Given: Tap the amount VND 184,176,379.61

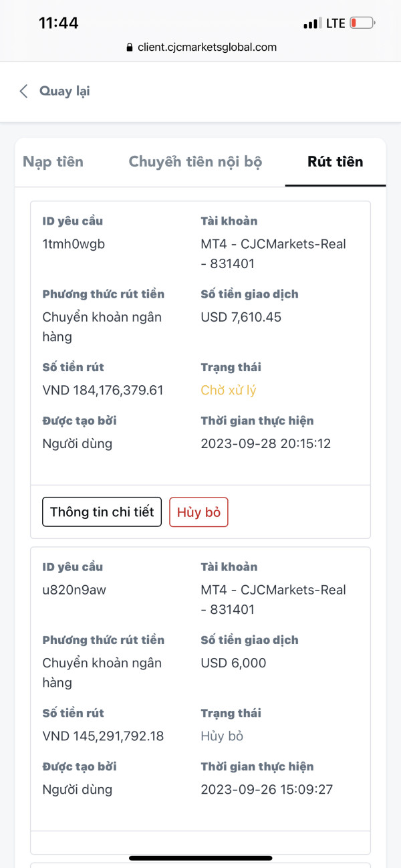Looking at the screenshot, I should point(103,391).
